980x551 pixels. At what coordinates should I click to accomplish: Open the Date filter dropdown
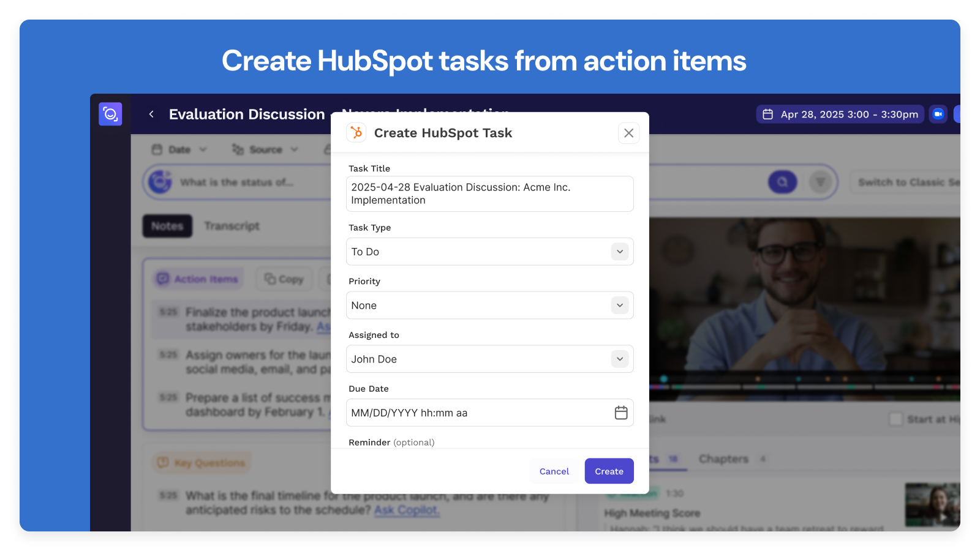click(x=179, y=149)
